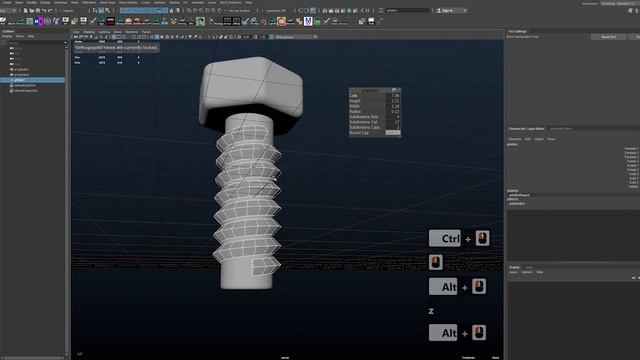Image resolution: width=640 pixels, height=360 pixels.
Task: Open the viewport Shading menu
Action: point(89,32)
